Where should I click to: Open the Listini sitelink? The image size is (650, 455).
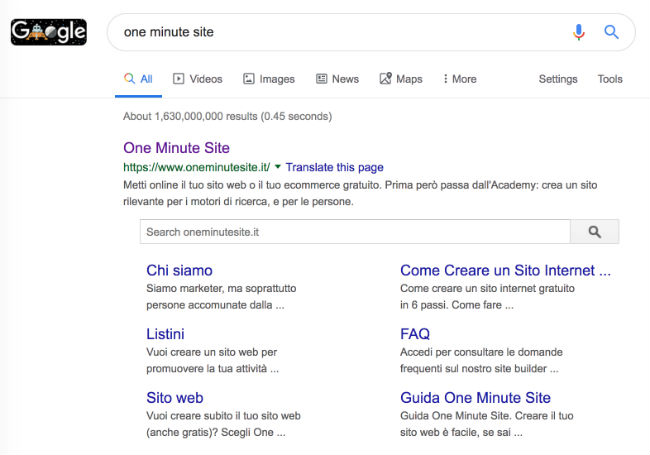point(165,334)
